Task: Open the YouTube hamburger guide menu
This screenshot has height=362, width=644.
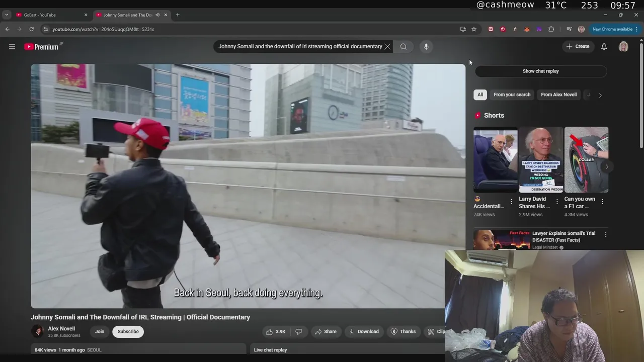Action: pos(12,47)
